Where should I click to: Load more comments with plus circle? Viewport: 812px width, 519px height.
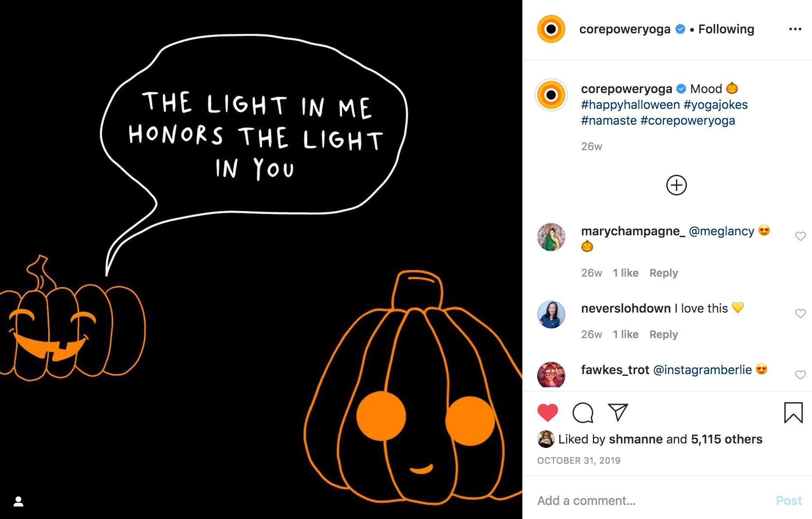pyautogui.click(x=676, y=185)
